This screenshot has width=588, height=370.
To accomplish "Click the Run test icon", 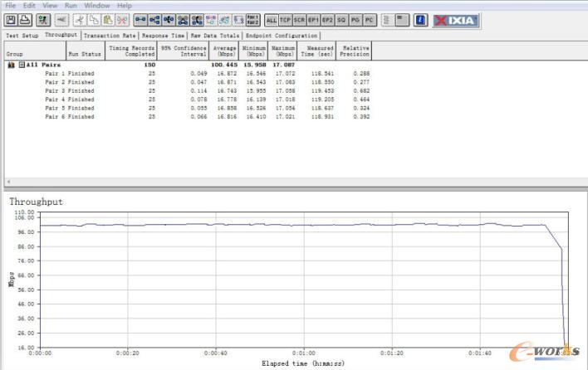I will pos(42,19).
